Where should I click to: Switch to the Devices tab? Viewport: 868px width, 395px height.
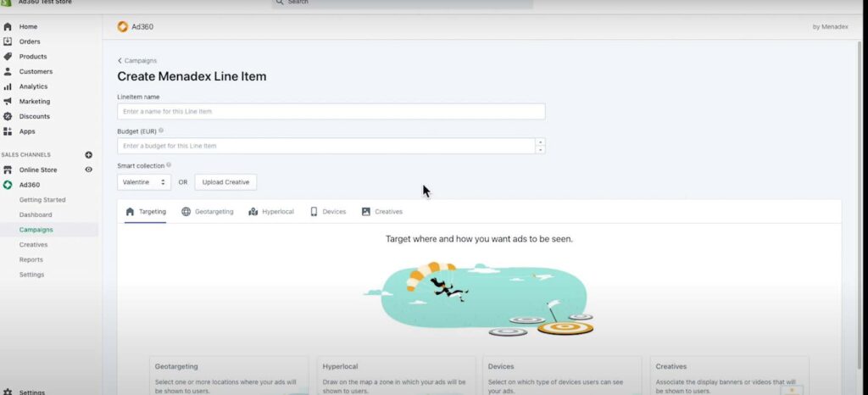[328, 212]
